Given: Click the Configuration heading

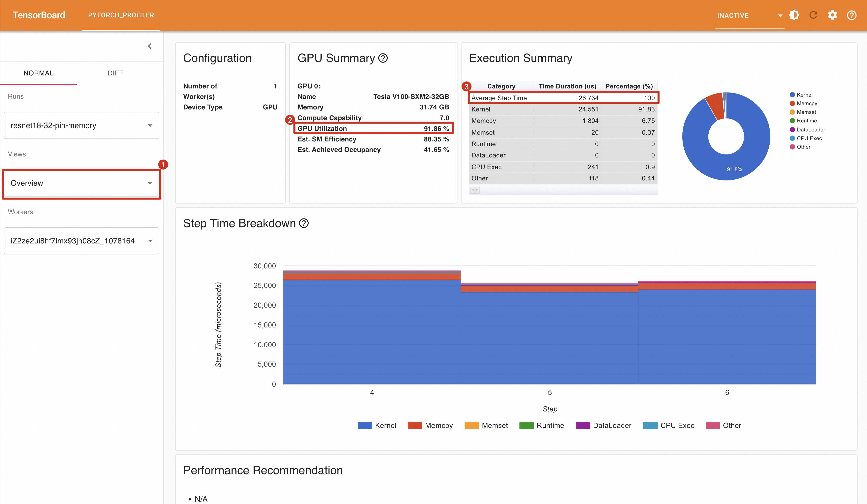Looking at the screenshot, I should click(x=218, y=58).
